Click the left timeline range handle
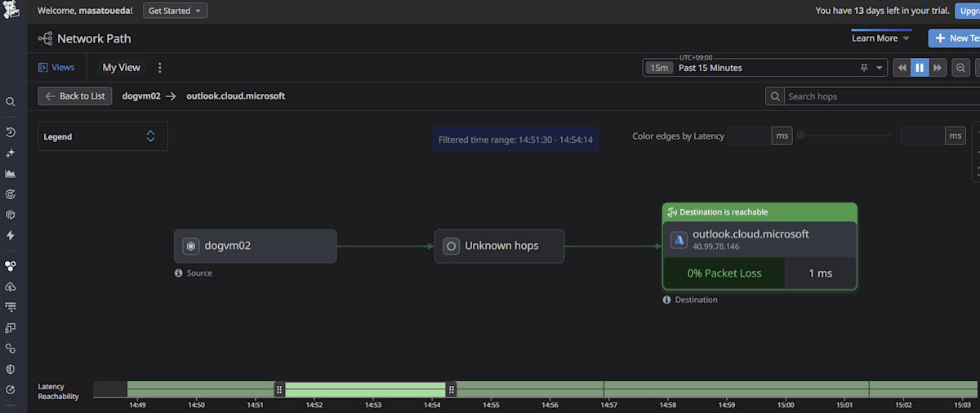The width and height of the screenshot is (980, 413). coord(279,389)
